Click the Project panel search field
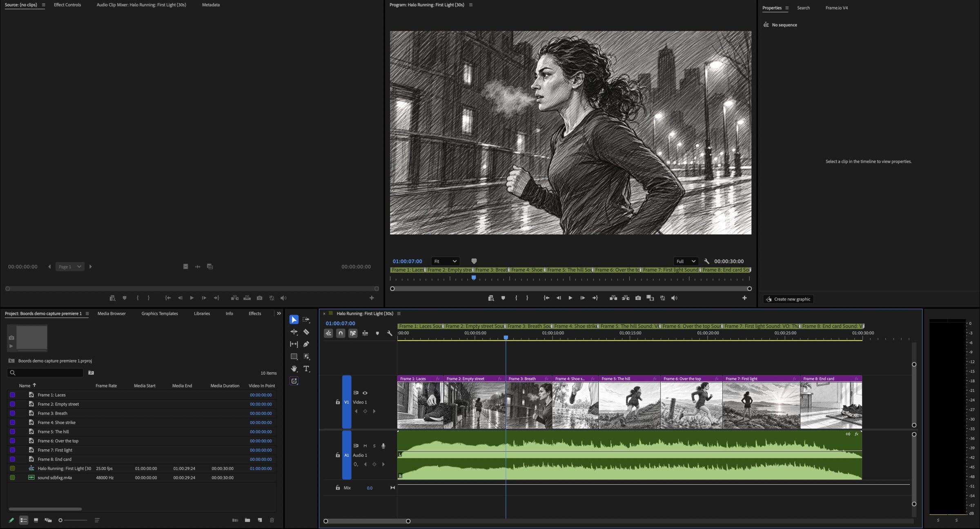The image size is (980, 529). [45, 373]
